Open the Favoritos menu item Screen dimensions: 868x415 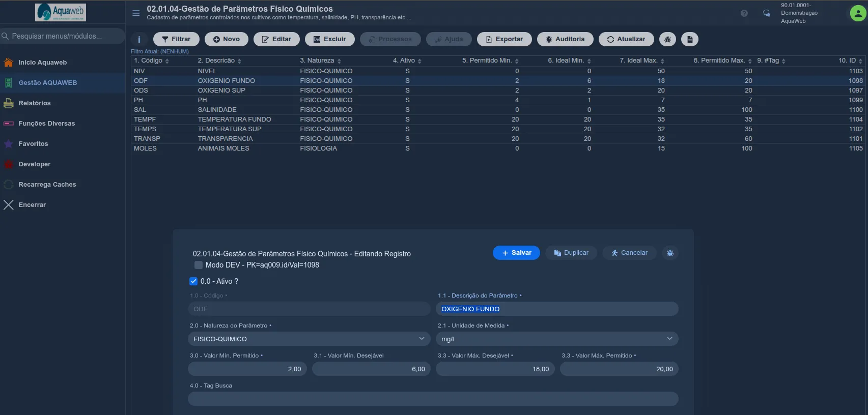click(x=33, y=144)
